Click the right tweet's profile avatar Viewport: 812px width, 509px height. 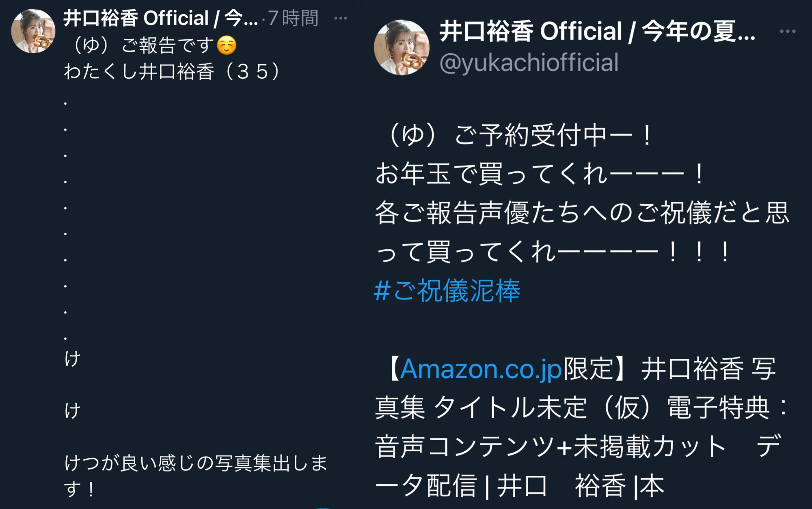point(402,47)
